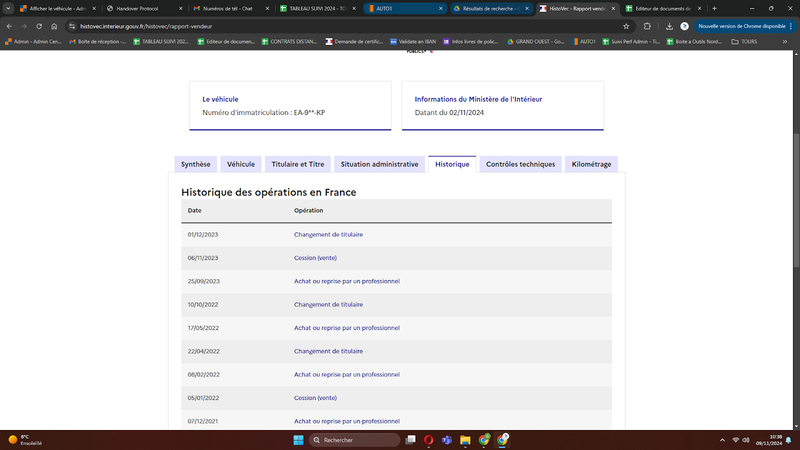Viewport: 800px width, 450px height.
Task: Open Chrome downloads icon
Action: (669, 26)
